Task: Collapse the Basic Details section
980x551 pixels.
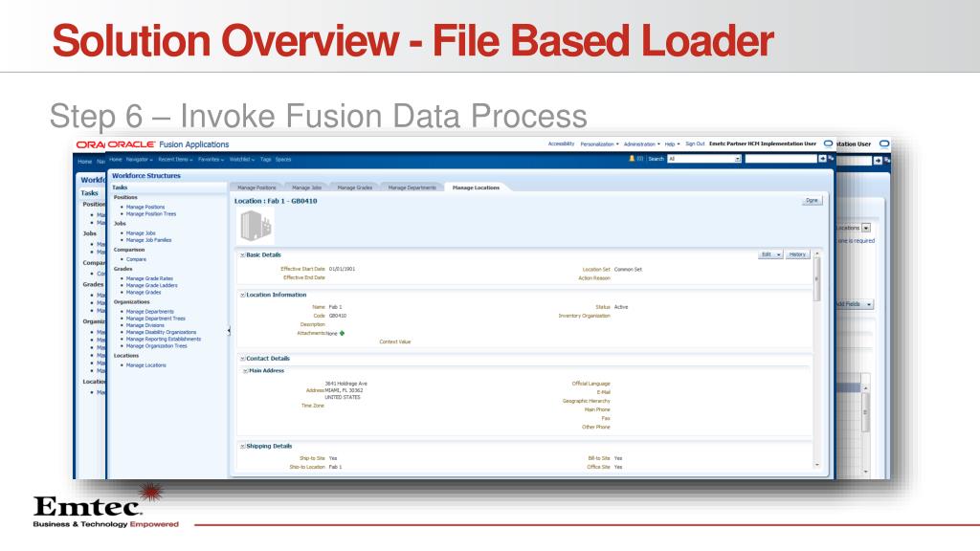Action: pyautogui.click(x=242, y=254)
